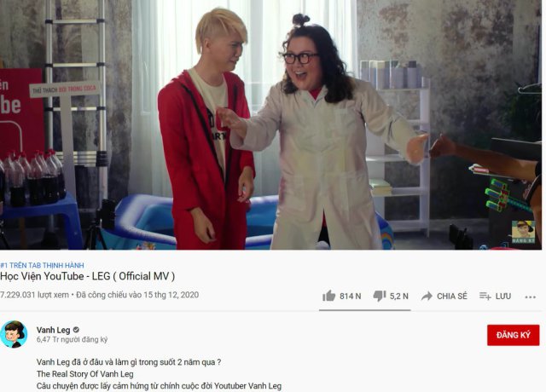Click the 6,47 Tr subscriber count text
This screenshot has width=546, height=392.
pos(72,339)
